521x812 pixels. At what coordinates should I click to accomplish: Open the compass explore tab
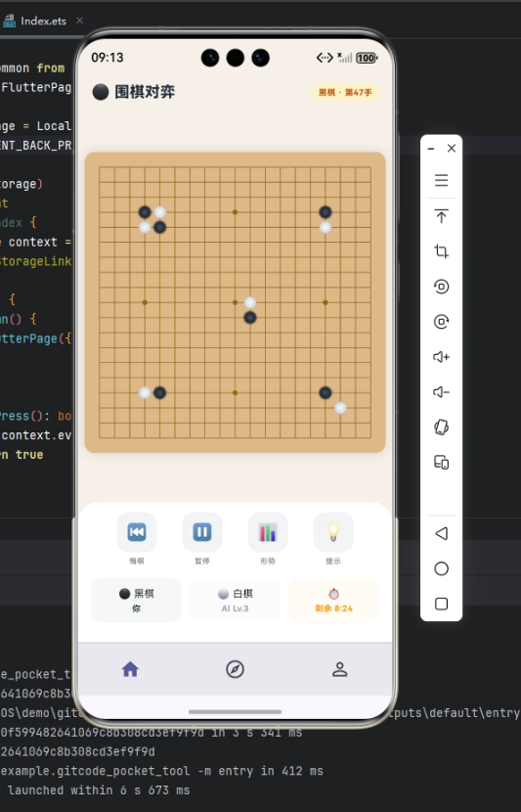(235, 669)
